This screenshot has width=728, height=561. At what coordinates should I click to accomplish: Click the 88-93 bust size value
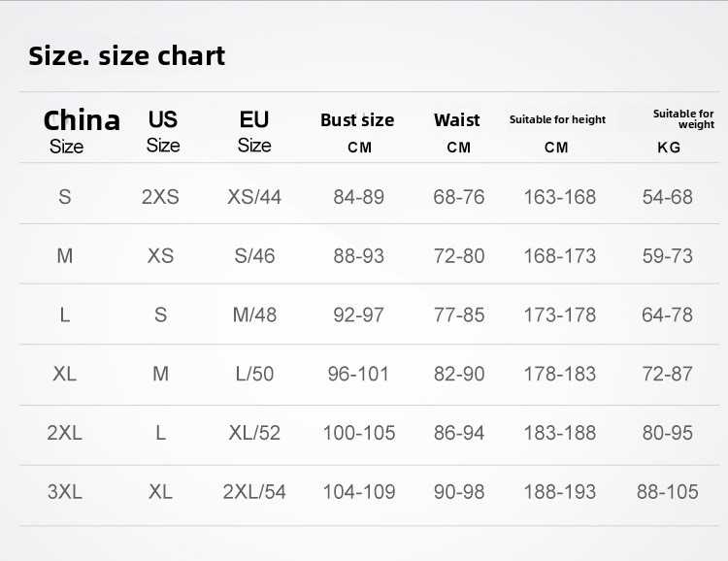click(x=358, y=257)
